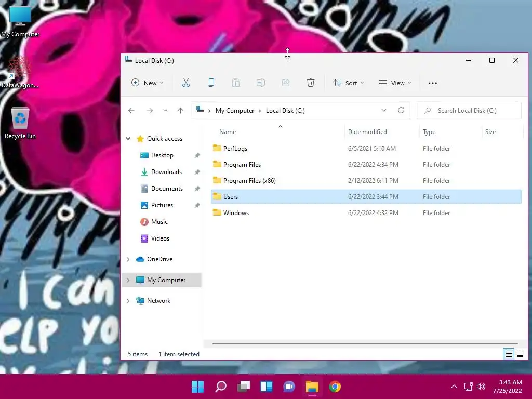Collapse the Quick access tree

click(x=128, y=138)
